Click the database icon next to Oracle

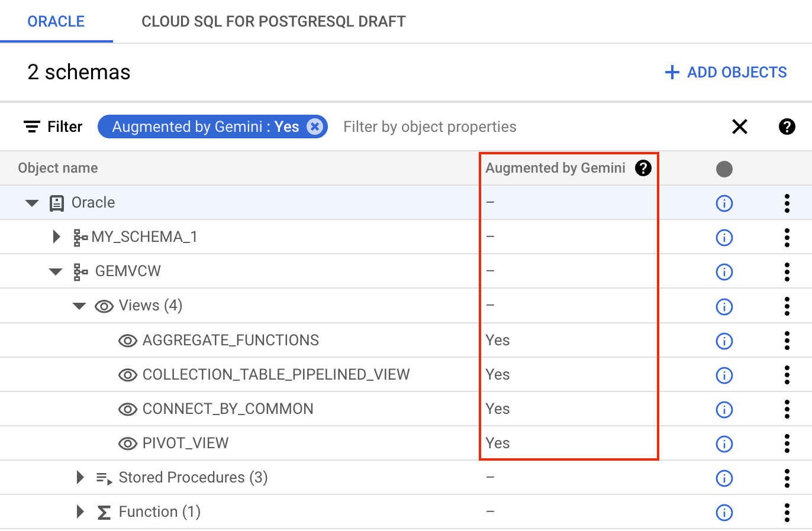click(56, 202)
